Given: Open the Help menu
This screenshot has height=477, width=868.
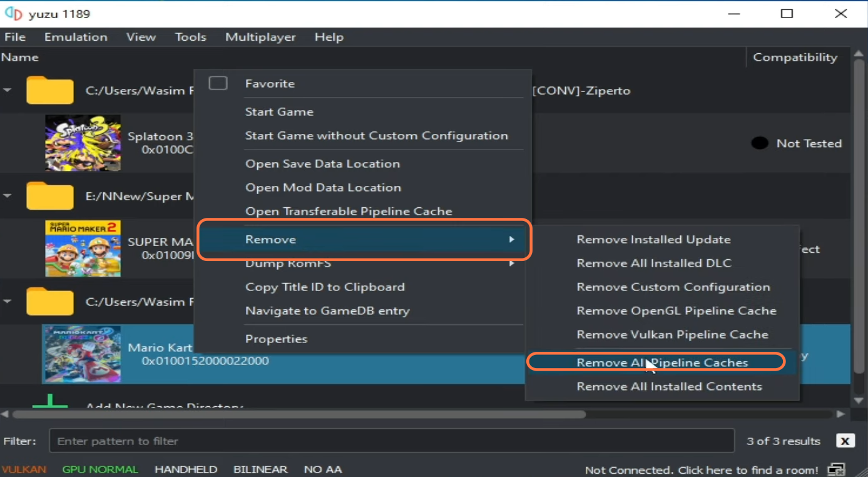Looking at the screenshot, I should 329,37.
